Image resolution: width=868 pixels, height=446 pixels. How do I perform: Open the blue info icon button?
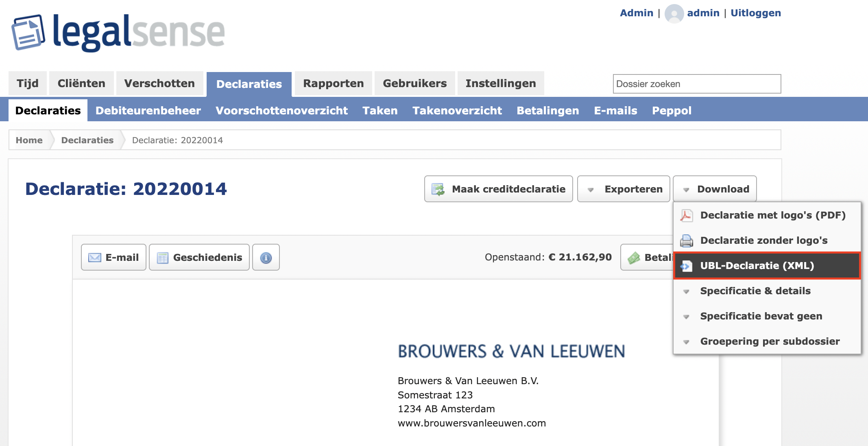pos(266,257)
